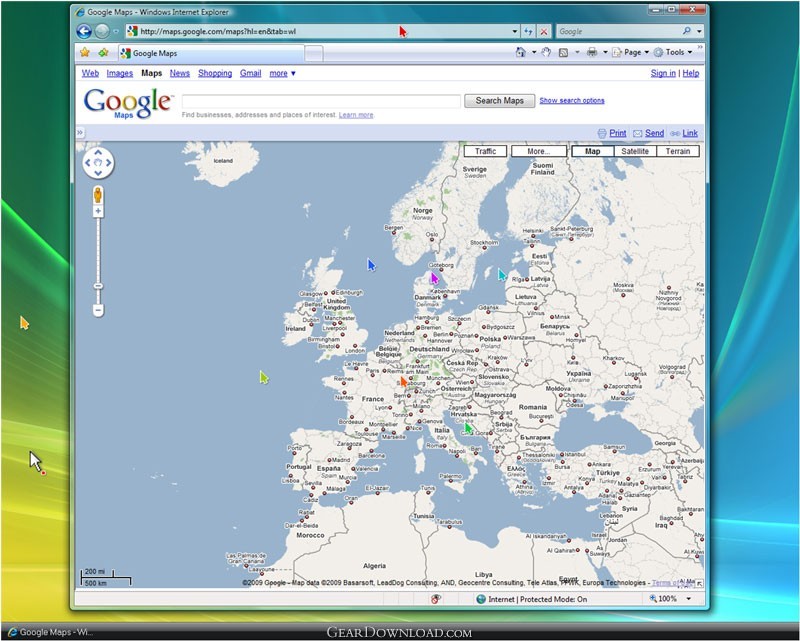Open the News link

coord(180,73)
